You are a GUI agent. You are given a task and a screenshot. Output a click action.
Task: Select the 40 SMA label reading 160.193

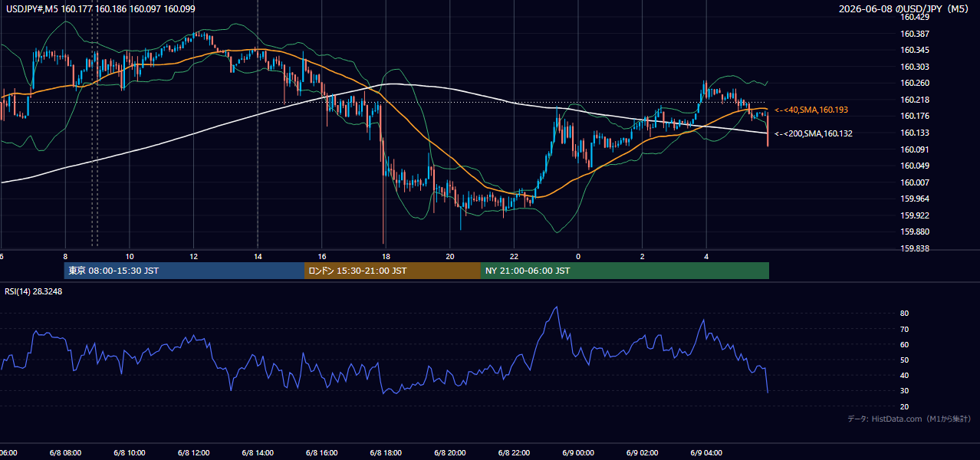coord(811,110)
